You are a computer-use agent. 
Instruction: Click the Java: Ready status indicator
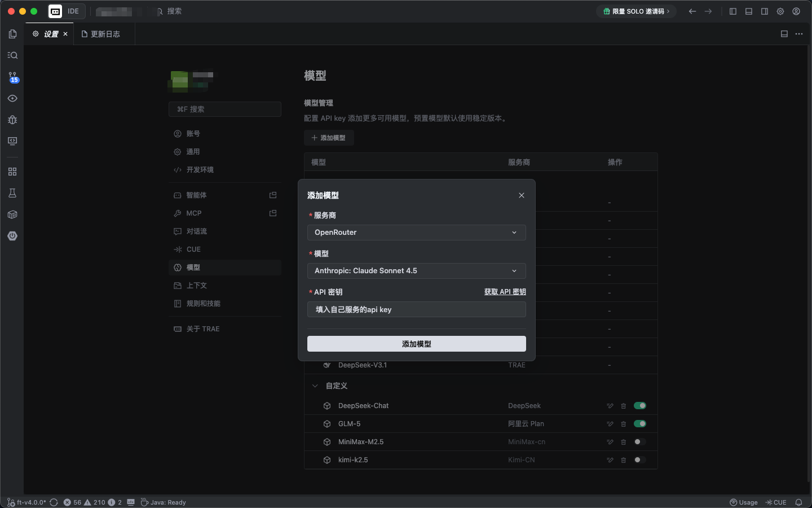(164, 502)
